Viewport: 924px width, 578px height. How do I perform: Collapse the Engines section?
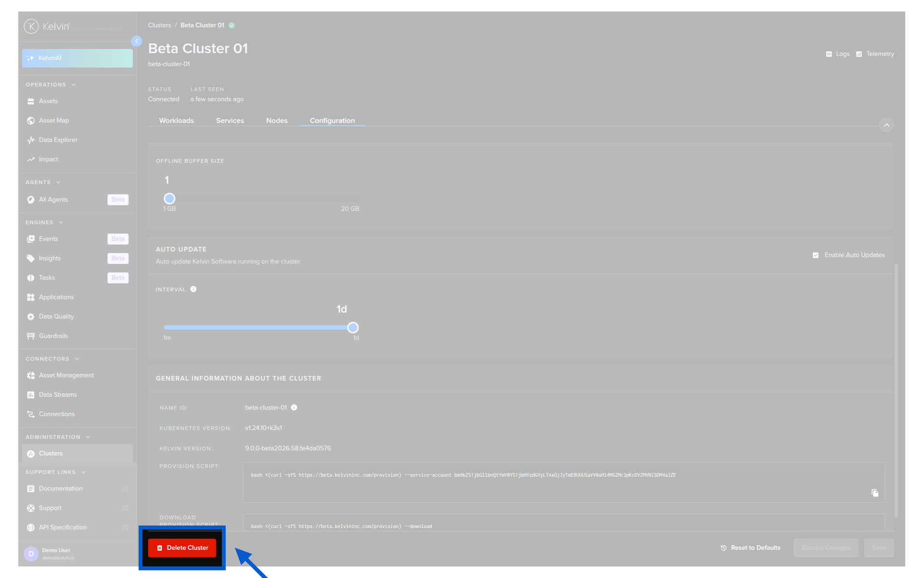pyautogui.click(x=61, y=223)
